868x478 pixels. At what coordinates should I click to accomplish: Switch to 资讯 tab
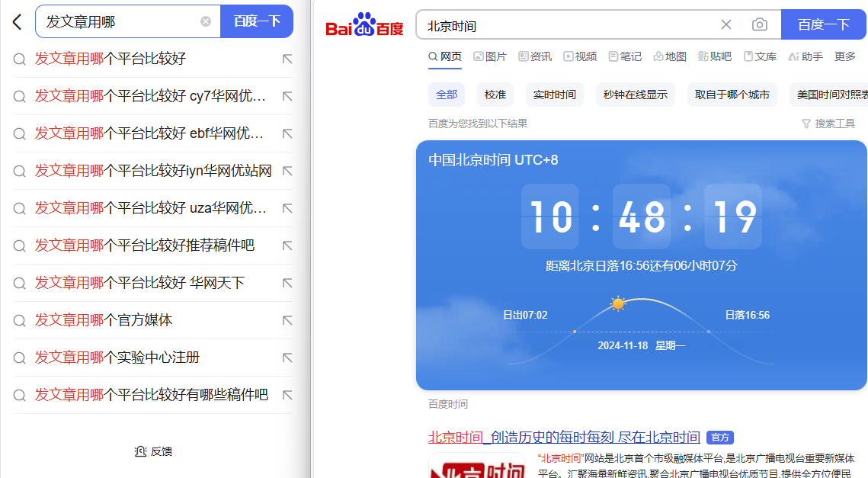coord(535,56)
